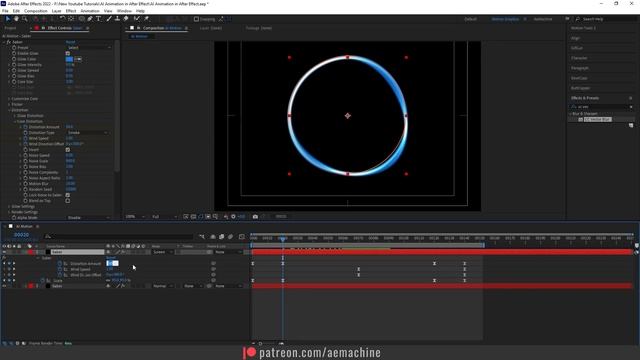Viewport: 640px width, 360px height.
Task: Select the Eraser tool
Action: [x=126, y=19]
